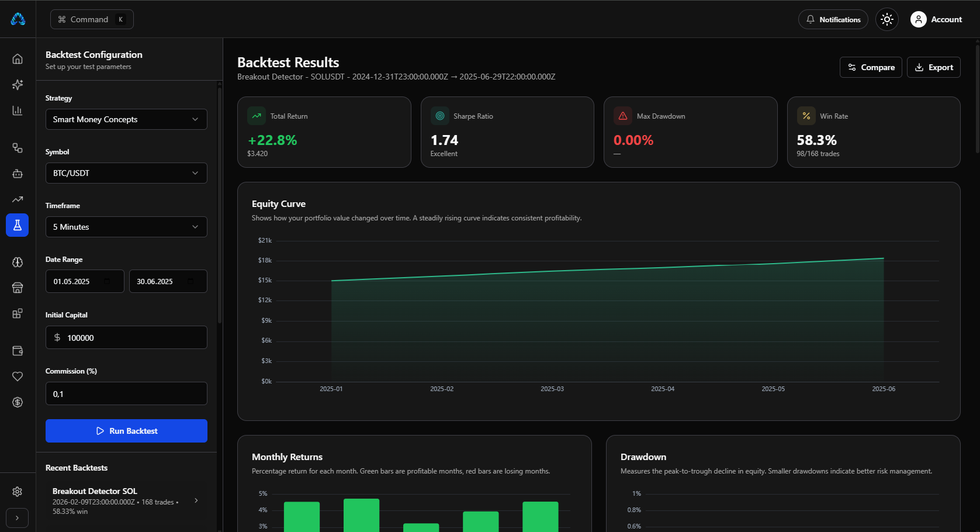
Task: Open the Breakout Detector SOL recent backtest
Action: click(x=126, y=501)
